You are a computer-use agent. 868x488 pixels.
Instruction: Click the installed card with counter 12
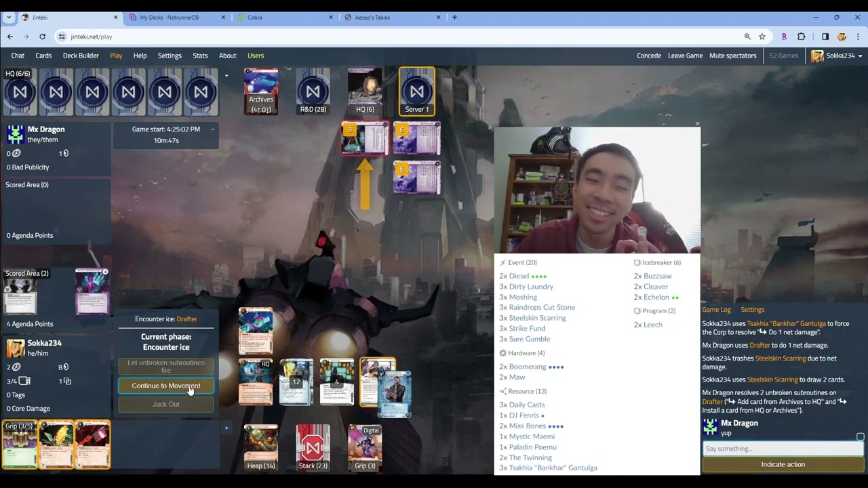click(x=296, y=382)
